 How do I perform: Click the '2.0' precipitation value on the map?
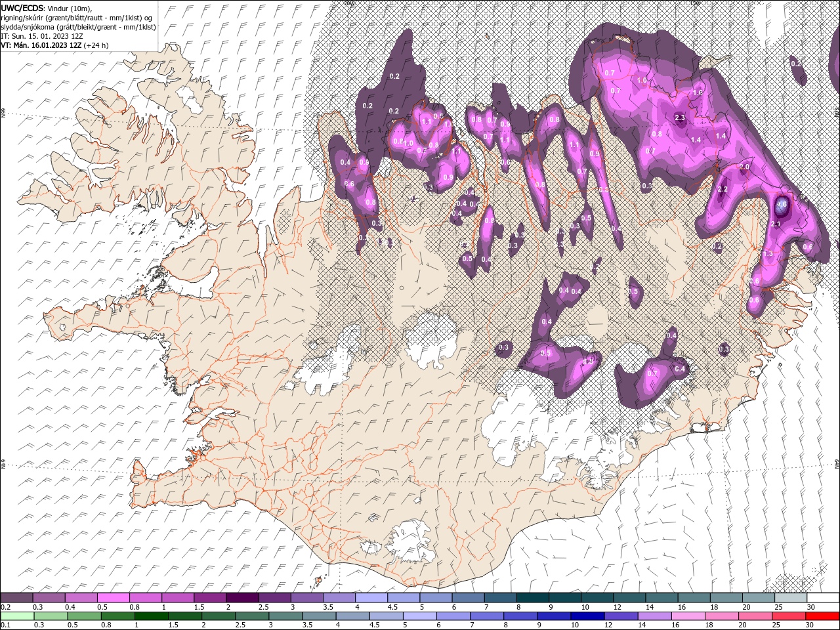744,167
